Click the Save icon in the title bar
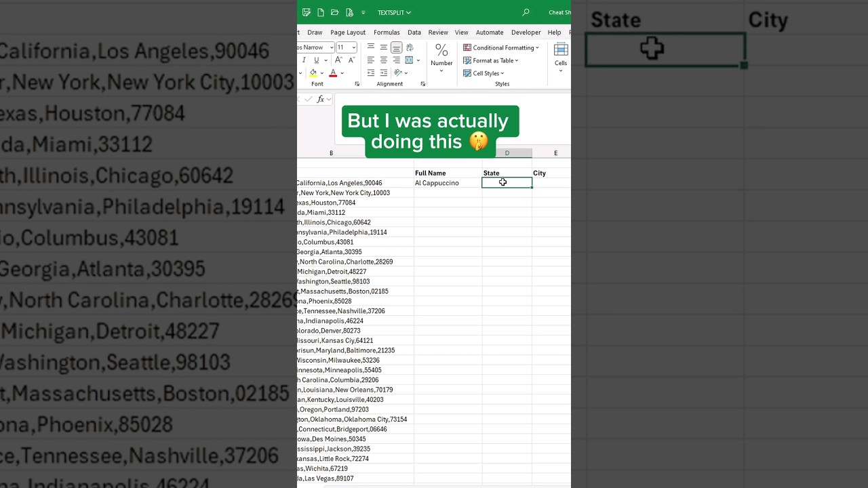The height and width of the screenshot is (488, 868). pos(307,12)
